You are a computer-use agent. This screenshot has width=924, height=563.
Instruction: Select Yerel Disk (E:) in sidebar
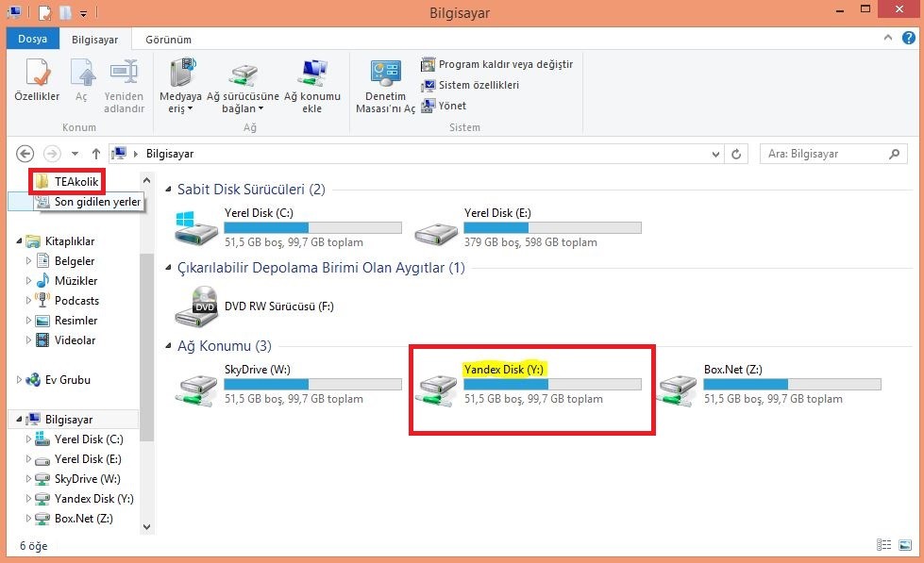pos(77,458)
